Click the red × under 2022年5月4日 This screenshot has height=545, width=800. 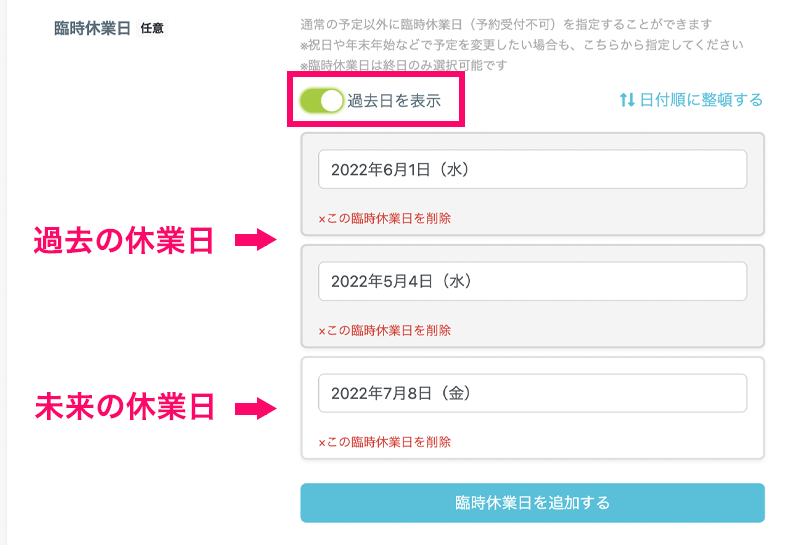tap(322, 330)
